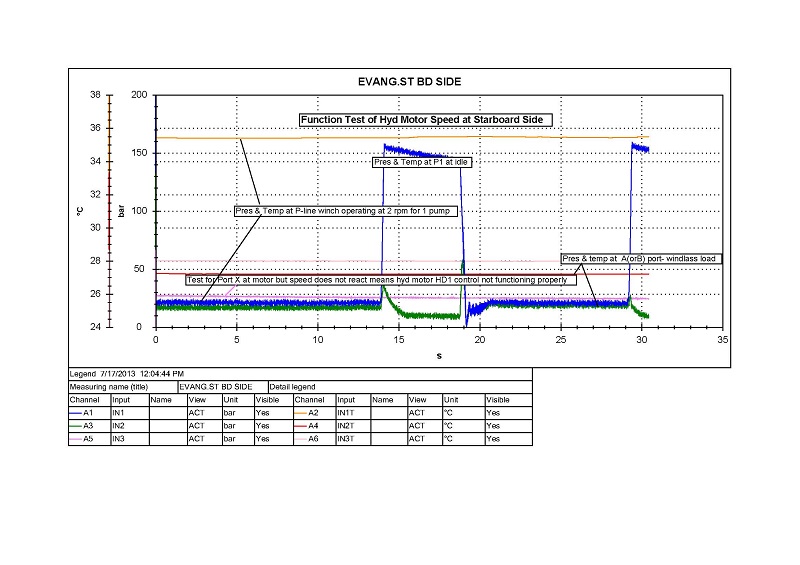Select the 'P-line winch operating at 2 rpm' annotation
Image resolution: width=800 pixels, height=565 pixels.
coord(346,211)
